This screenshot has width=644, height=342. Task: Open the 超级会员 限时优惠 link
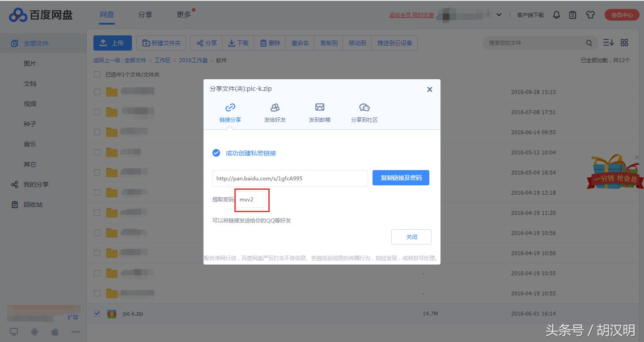tap(411, 15)
